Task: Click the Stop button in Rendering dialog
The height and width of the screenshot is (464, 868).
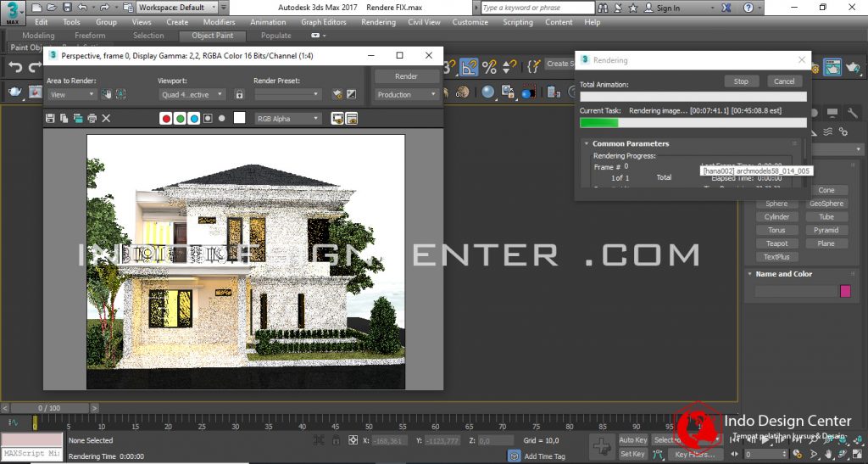Action: pos(741,81)
